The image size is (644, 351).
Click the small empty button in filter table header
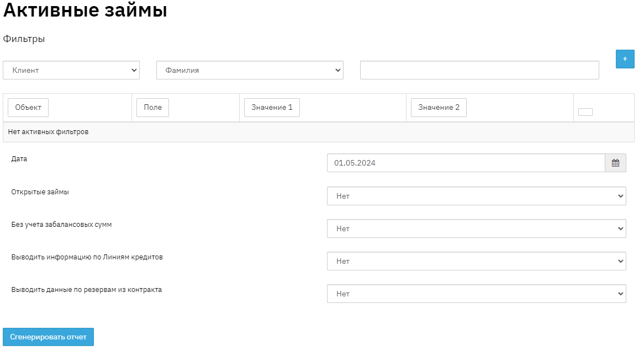click(x=585, y=112)
